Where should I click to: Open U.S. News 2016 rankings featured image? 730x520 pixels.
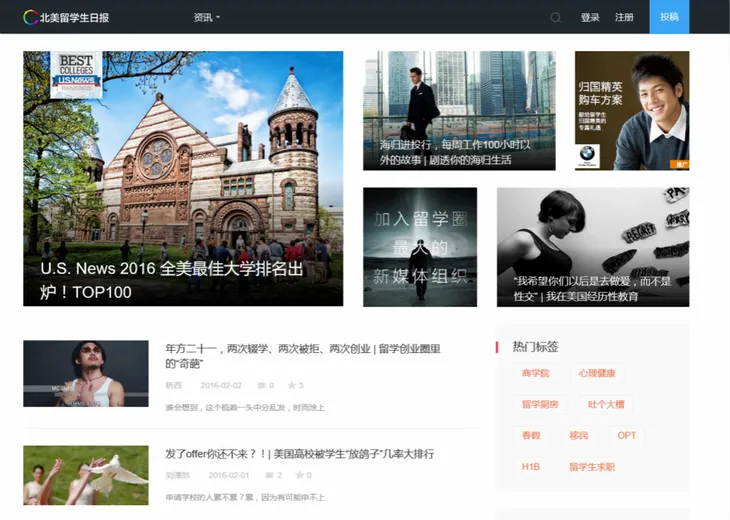click(x=183, y=178)
